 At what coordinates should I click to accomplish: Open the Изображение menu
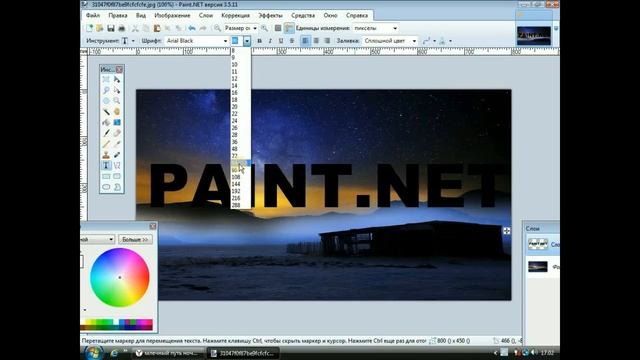pos(172,16)
